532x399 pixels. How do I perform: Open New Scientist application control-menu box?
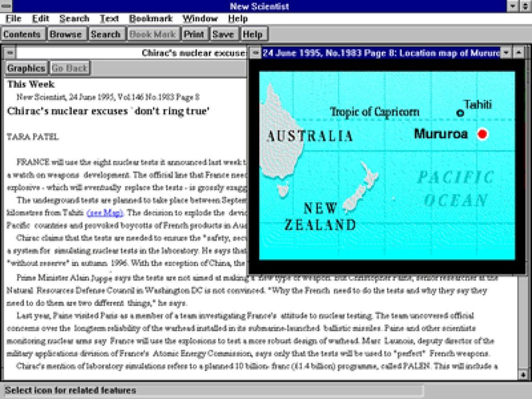[x=7, y=6]
